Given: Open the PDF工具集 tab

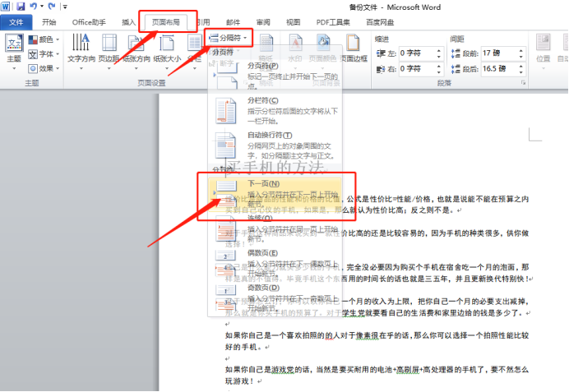Looking at the screenshot, I should [333, 22].
